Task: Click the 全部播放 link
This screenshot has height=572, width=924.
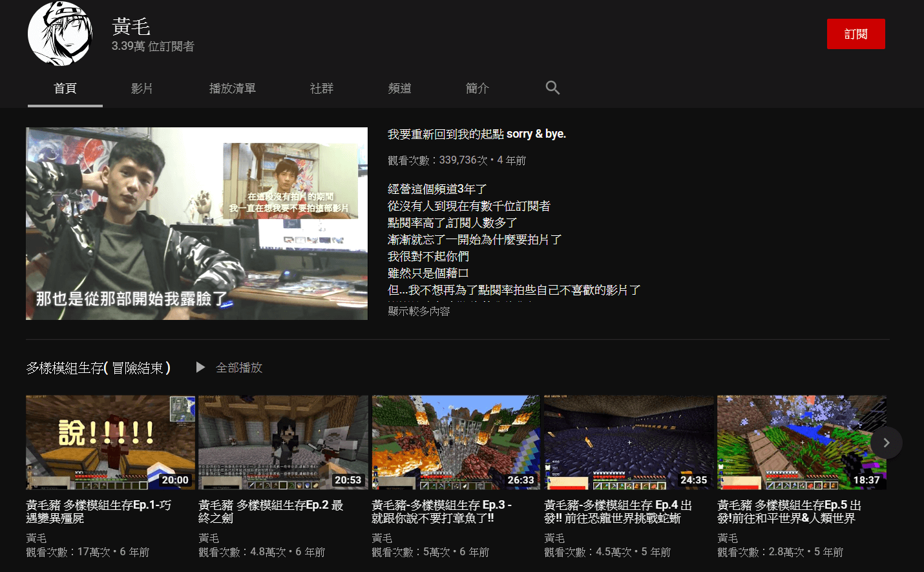Action: (238, 368)
